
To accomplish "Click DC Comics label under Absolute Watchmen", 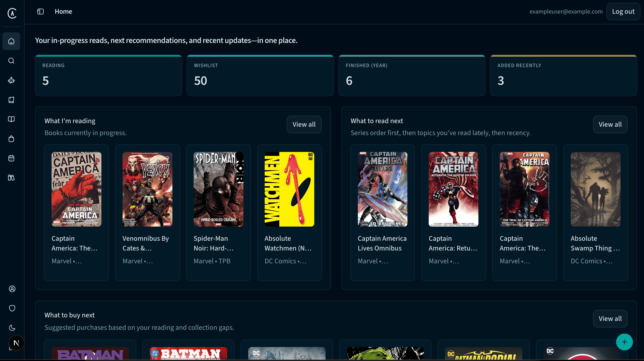I will point(285,261).
